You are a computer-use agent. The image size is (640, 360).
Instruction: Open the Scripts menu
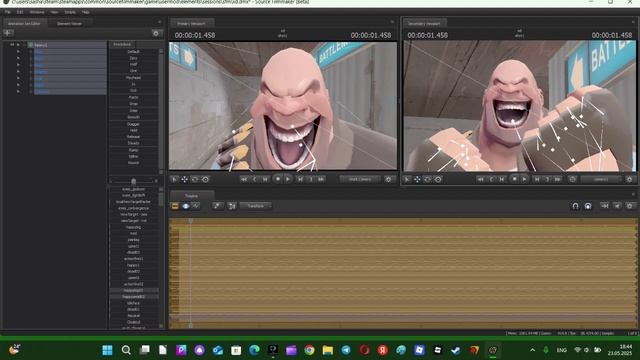pyautogui.click(x=70, y=12)
